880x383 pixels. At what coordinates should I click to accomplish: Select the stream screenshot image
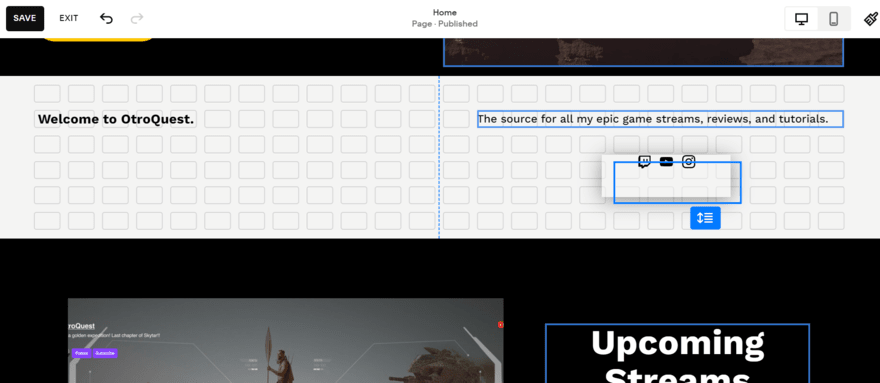286,340
